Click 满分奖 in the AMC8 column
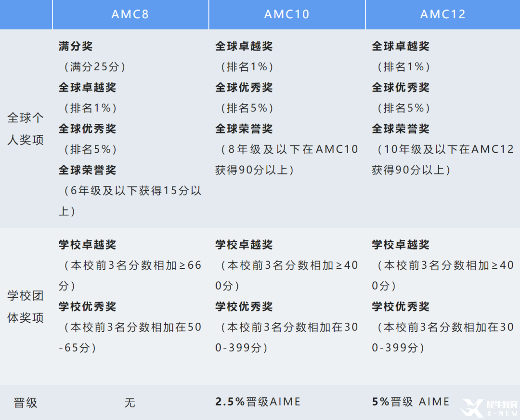The height and width of the screenshot is (420, 520). pyautogui.click(x=76, y=46)
